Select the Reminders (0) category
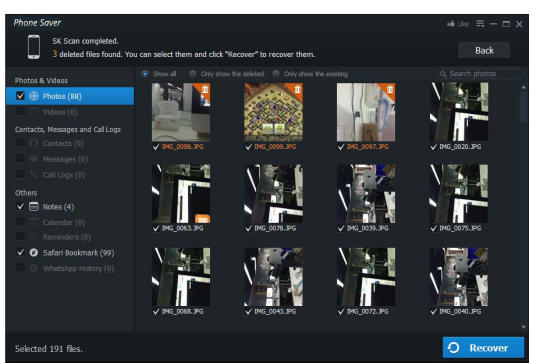The height and width of the screenshot is (363, 540). click(x=67, y=237)
